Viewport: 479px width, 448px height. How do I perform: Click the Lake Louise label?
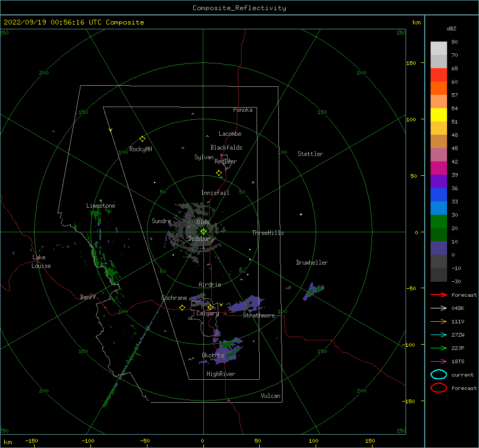41,262
